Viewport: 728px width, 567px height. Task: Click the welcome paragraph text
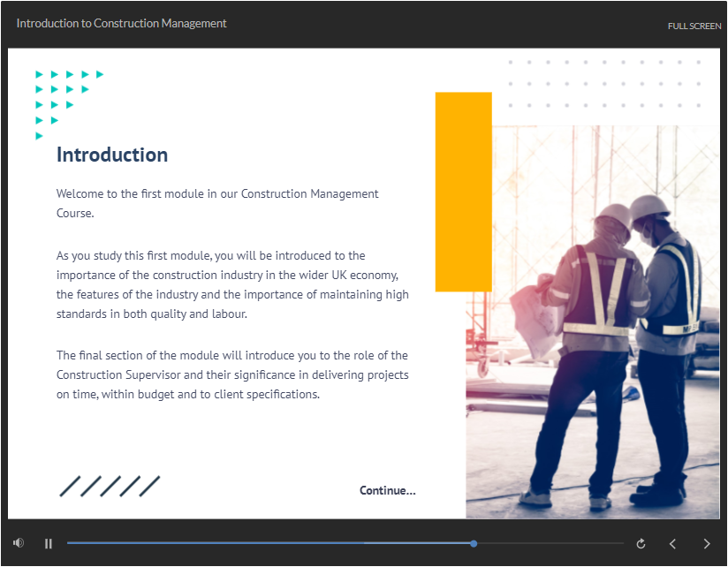tap(216, 203)
